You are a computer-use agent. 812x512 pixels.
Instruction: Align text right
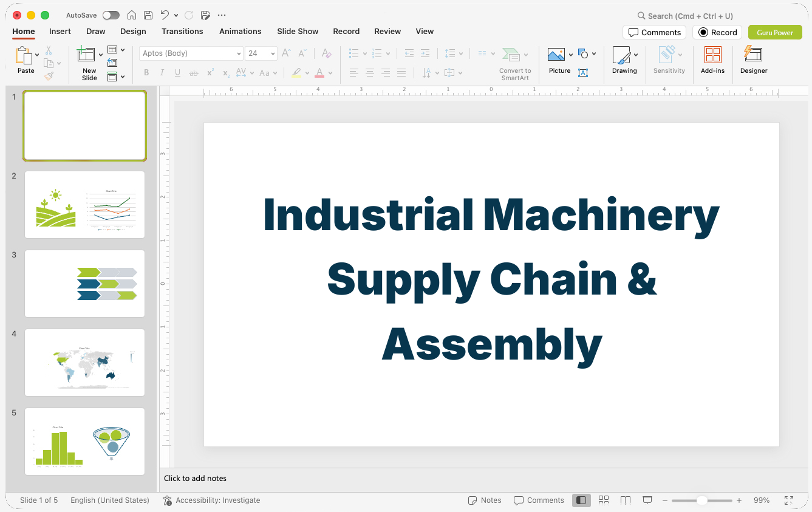[385, 73]
